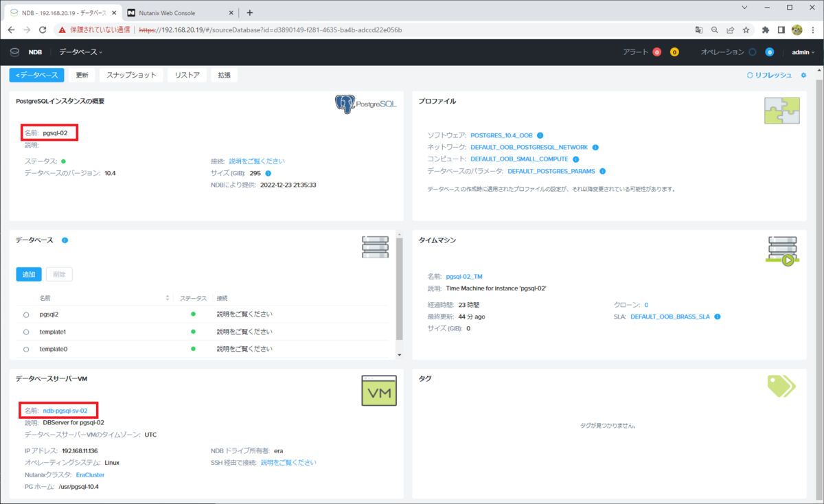Click the NDB logo icon in header
The image size is (824, 504).
(x=14, y=52)
